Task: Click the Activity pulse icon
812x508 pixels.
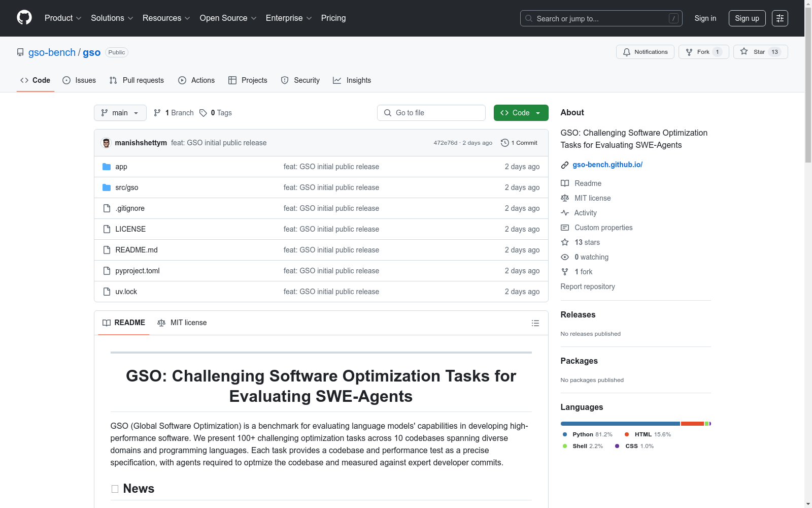Action: 565,213
